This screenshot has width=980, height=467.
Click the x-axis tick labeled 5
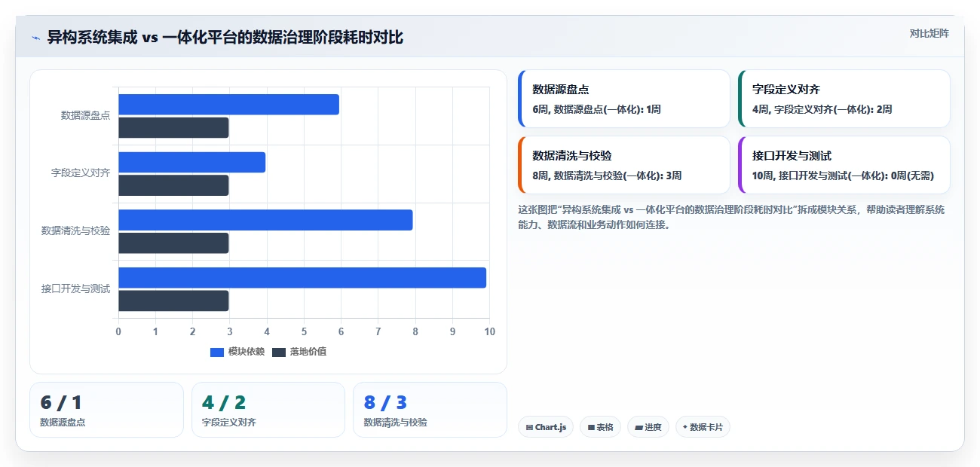304,331
